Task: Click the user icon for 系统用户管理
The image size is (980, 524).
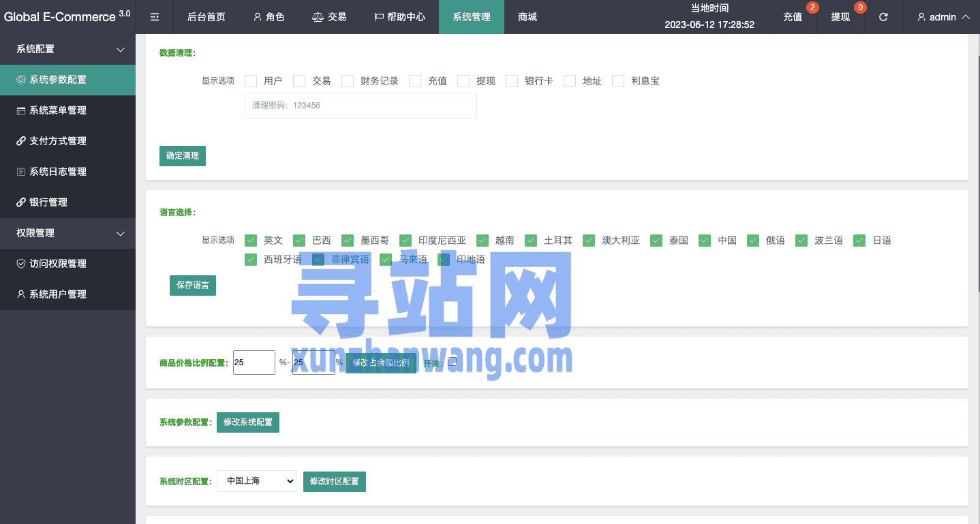Action: click(x=21, y=294)
